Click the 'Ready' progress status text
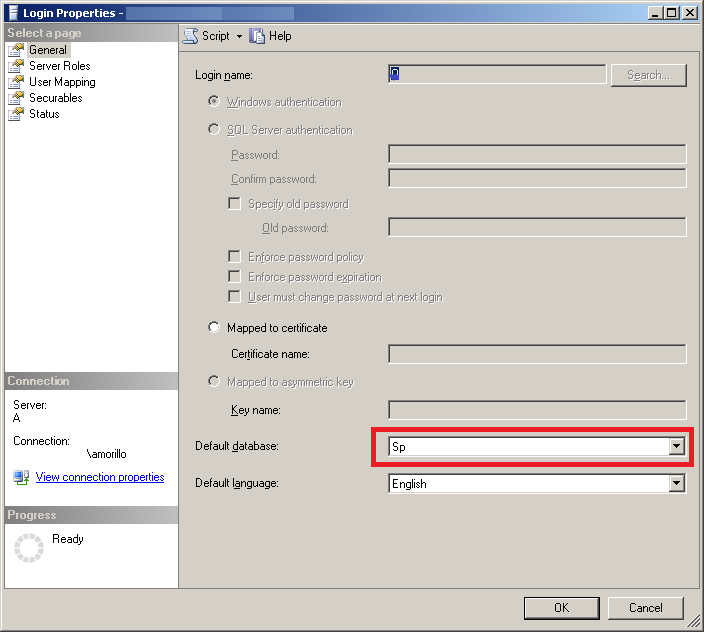Viewport: 704px width, 632px height. [68, 539]
